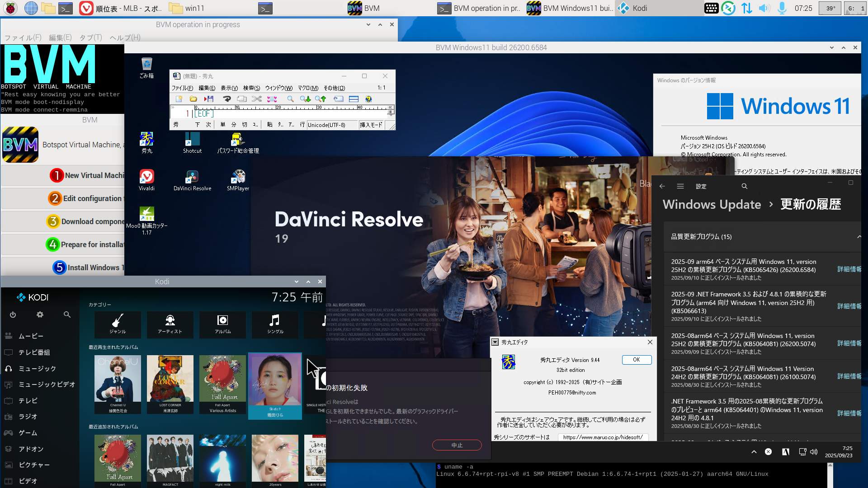The image size is (868, 488).
Task: Click the save icon in Hidemaru toolbar
Action: 208,99
